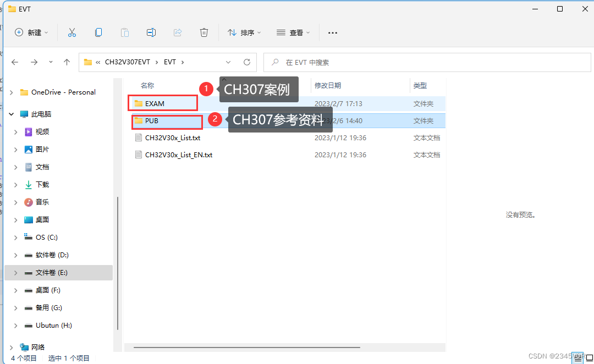Click the Cut scissors icon

coord(72,32)
